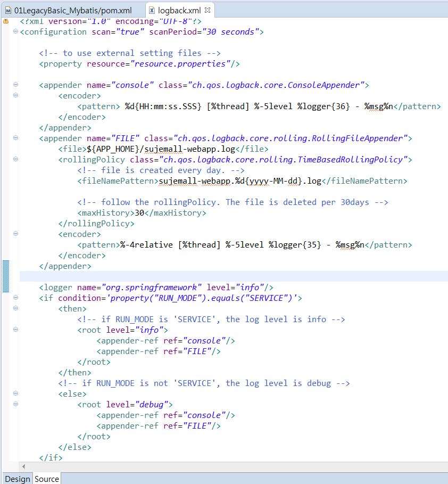Click the condition property("RUN_MODE").equals("SERVICE")

point(202,298)
